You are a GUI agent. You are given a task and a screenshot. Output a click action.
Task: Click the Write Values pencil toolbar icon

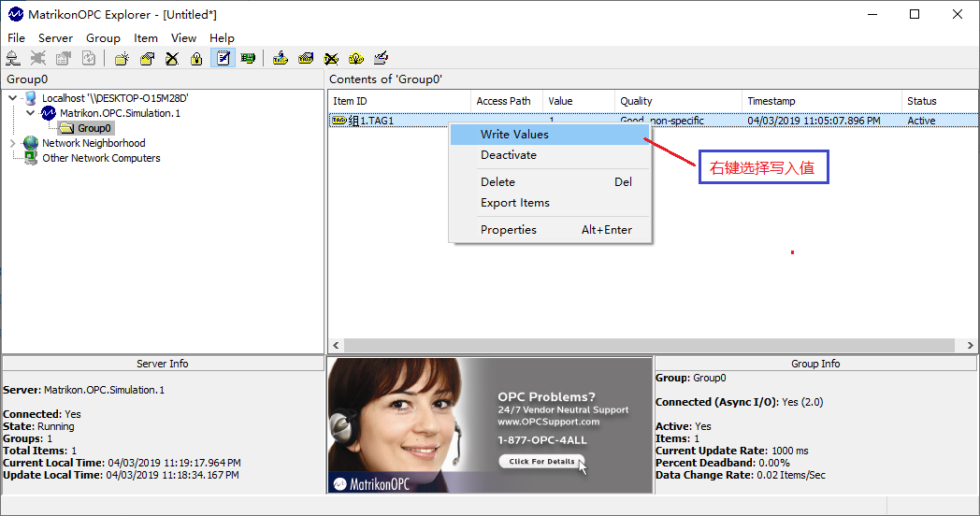pyautogui.click(x=382, y=59)
